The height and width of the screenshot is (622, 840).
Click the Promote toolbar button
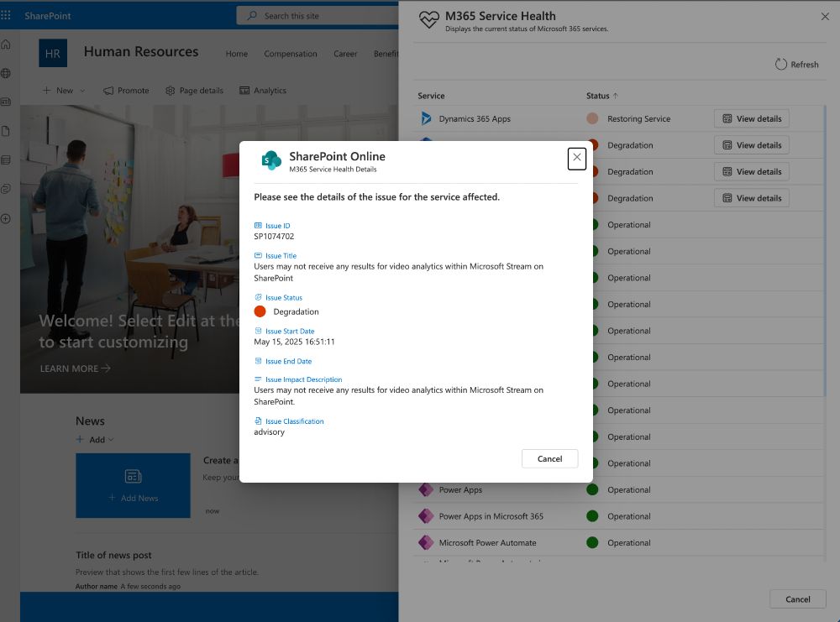tap(127, 91)
